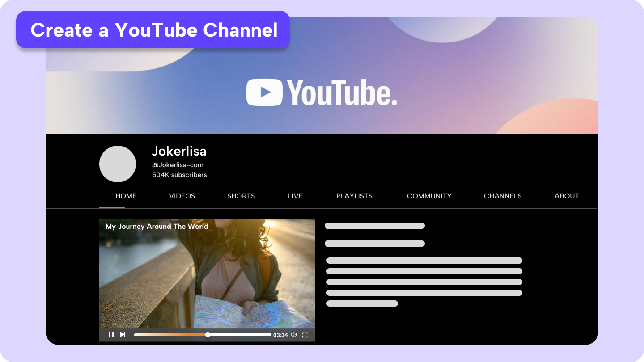Viewport: 644px width, 362px height.
Task: Click the 504K subscribers count
Action: click(x=179, y=175)
